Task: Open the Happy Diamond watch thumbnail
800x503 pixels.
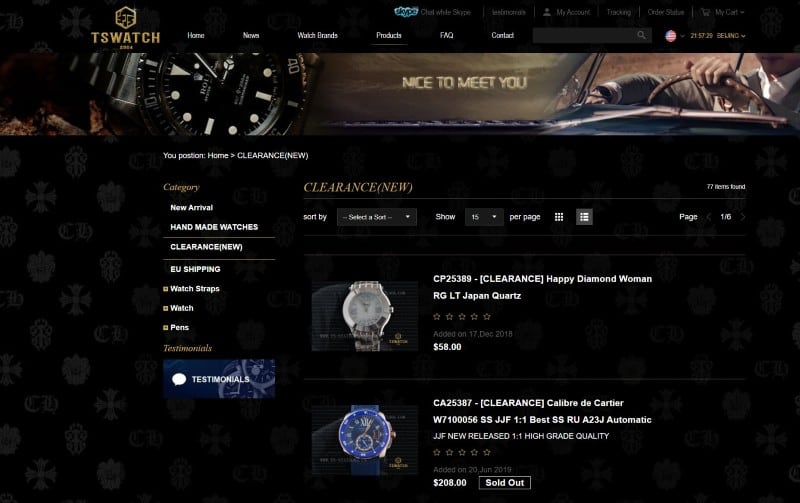Action: click(365, 316)
